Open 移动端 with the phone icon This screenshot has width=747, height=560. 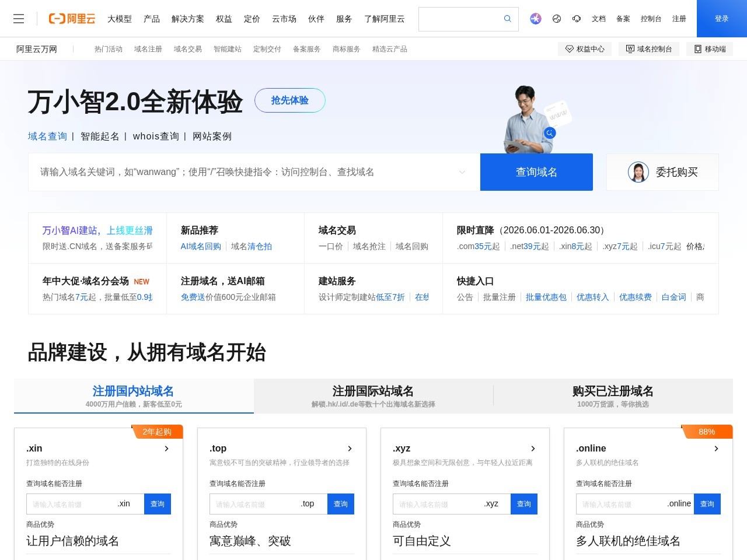710,49
